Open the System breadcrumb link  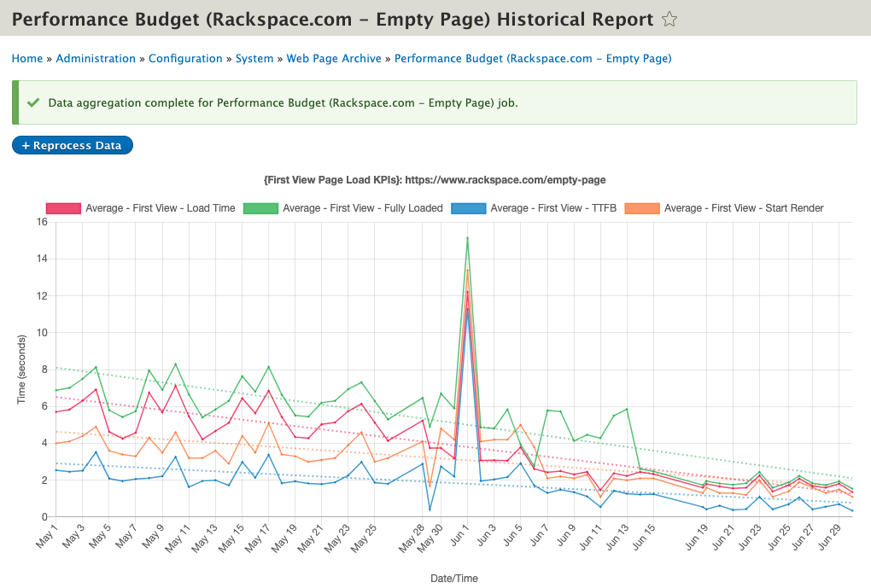(x=254, y=58)
